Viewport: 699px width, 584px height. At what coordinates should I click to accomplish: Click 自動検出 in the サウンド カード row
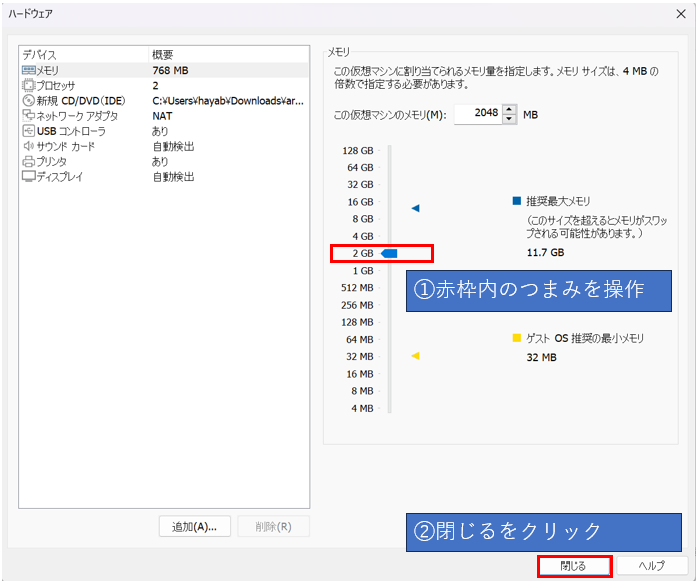[173, 146]
